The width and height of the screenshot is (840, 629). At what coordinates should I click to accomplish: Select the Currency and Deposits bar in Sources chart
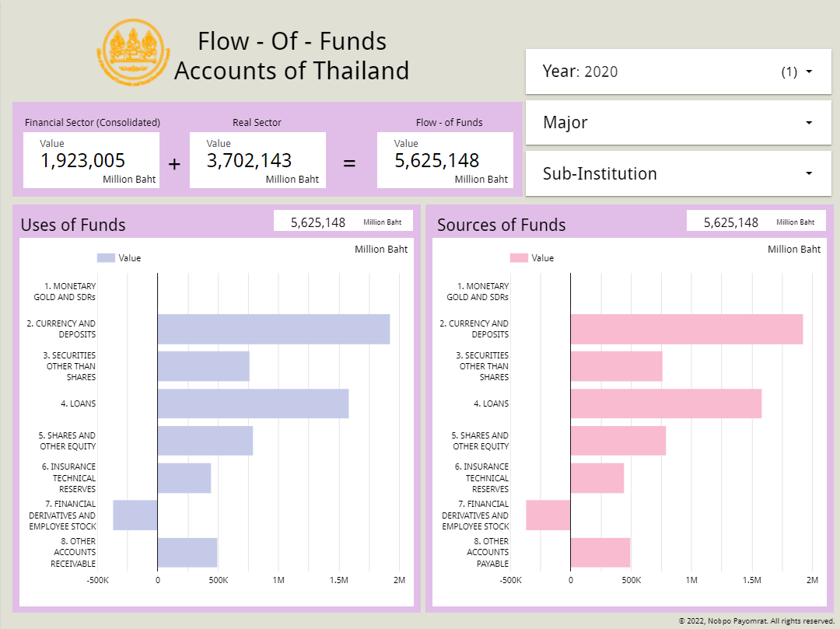pos(684,328)
